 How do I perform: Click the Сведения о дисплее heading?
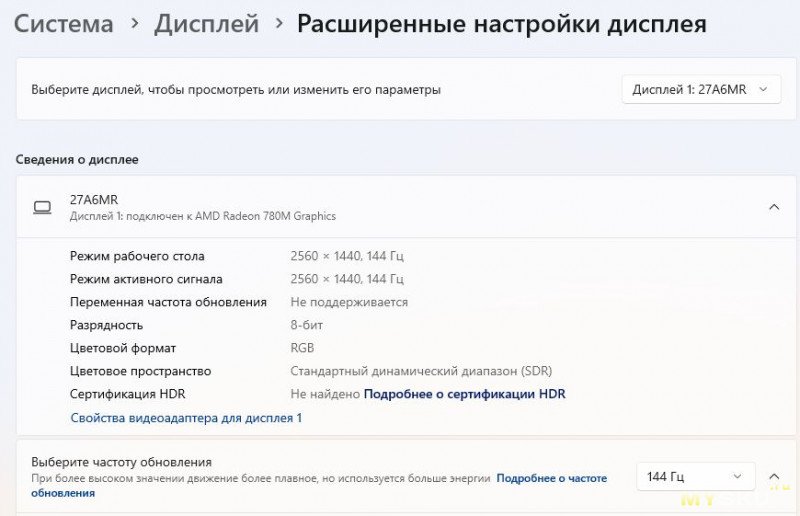[x=77, y=159]
